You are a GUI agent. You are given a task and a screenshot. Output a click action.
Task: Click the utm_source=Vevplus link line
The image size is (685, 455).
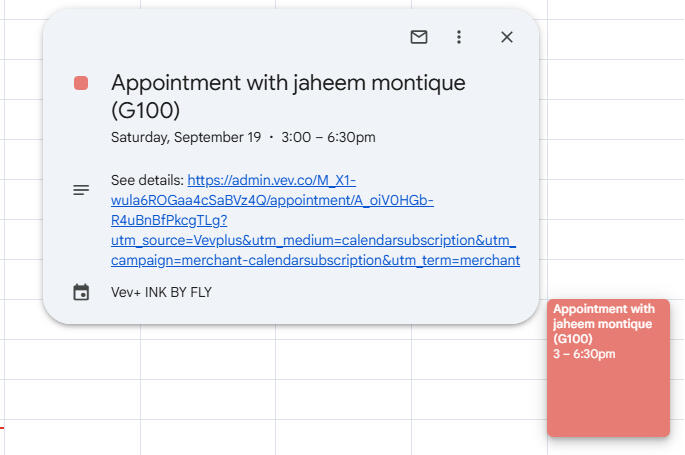point(313,240)
